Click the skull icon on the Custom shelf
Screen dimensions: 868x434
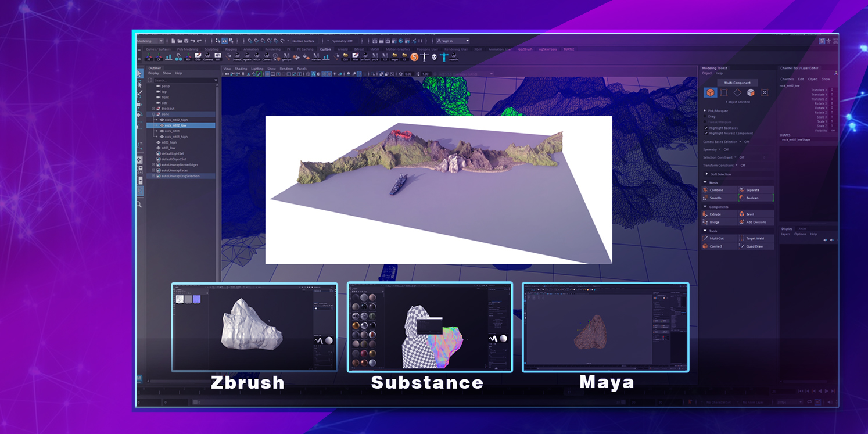coord(433,57)
